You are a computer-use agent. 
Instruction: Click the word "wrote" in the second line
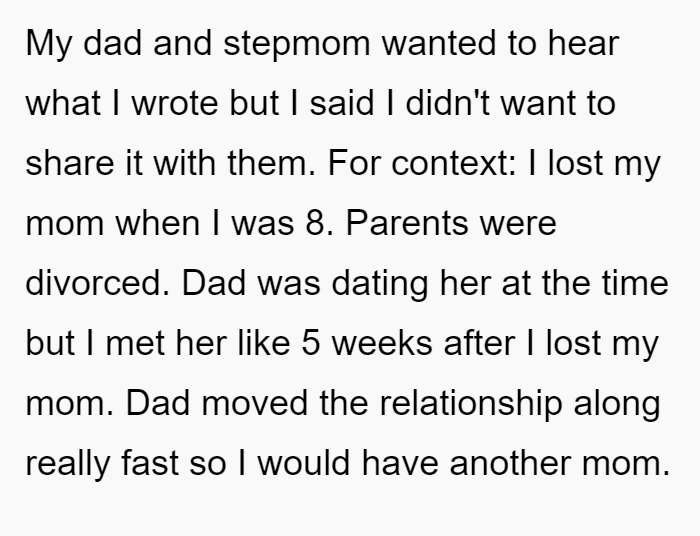tap(175, 104)
